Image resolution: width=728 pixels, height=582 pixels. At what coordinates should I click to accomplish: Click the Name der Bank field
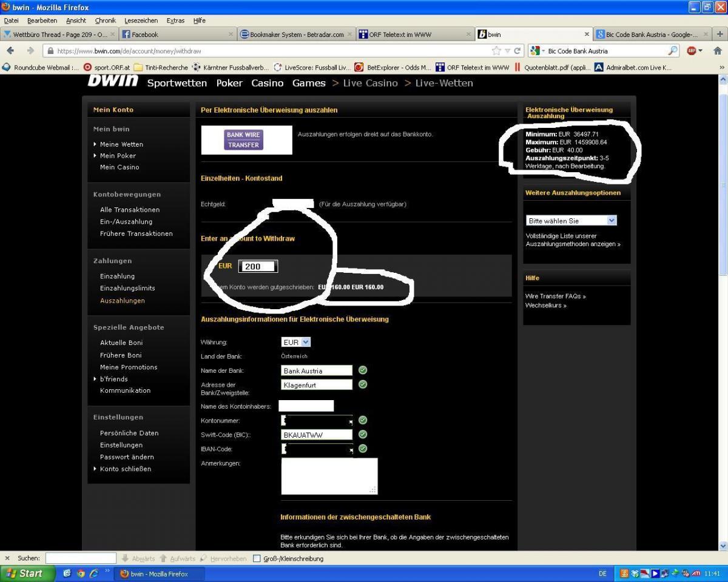pyautogui.click(x=317, y=370)
